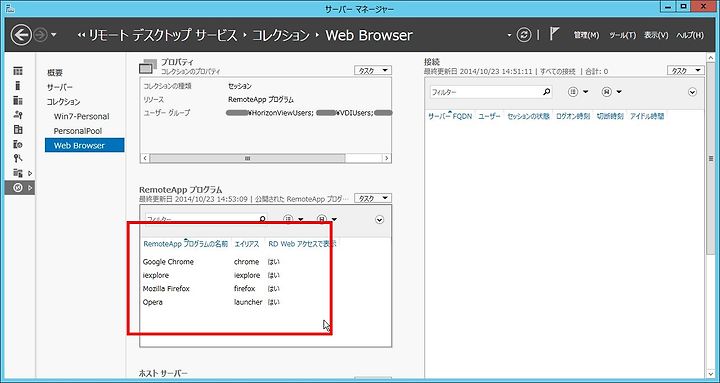Open the ツール(T) menu
The width and height of the screenshot is (720, 383).
[x=623, y=35]
